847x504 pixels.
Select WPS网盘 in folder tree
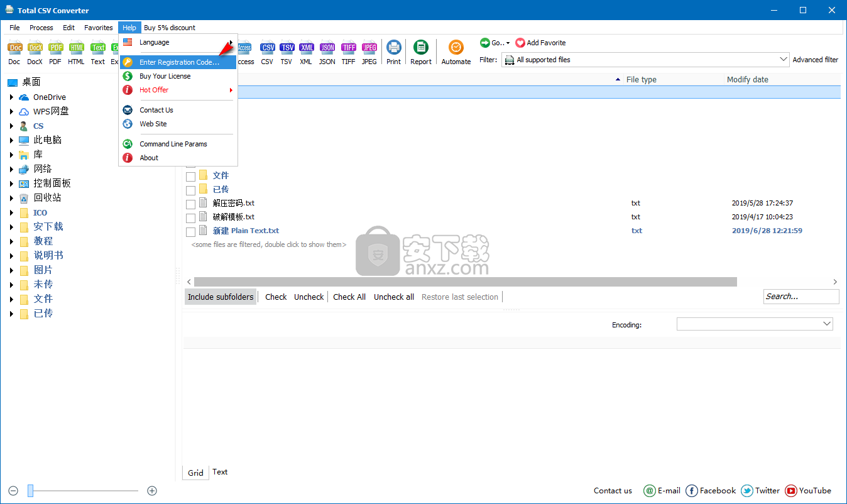(51, 111)
